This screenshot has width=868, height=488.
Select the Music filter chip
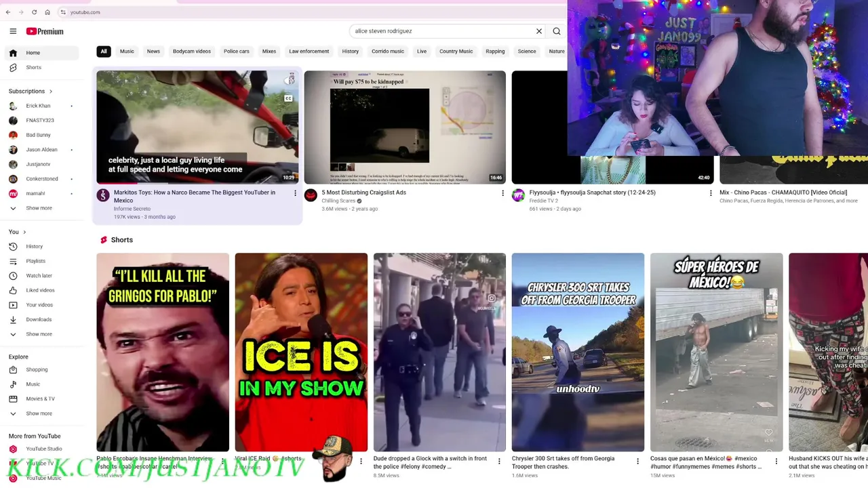(127, 52)
